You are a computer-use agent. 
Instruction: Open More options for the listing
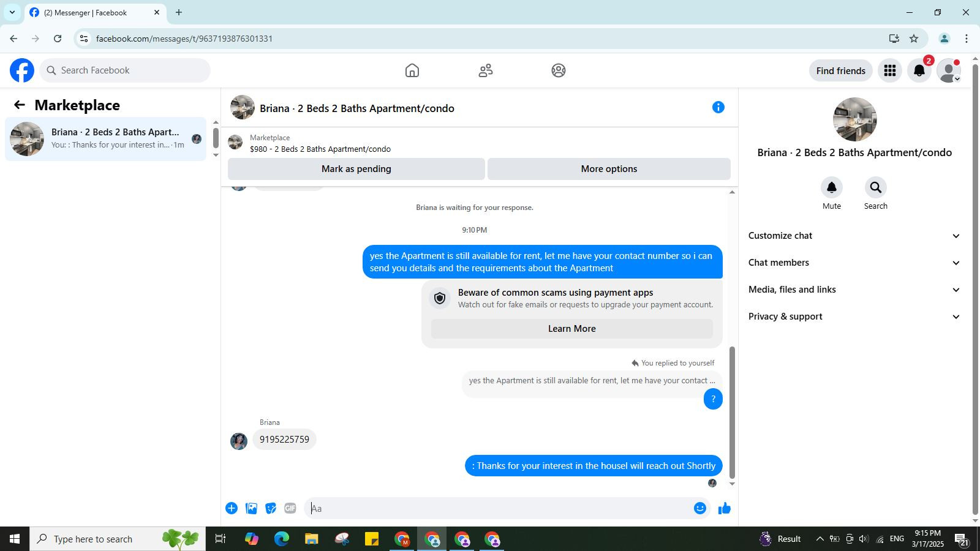609,169
